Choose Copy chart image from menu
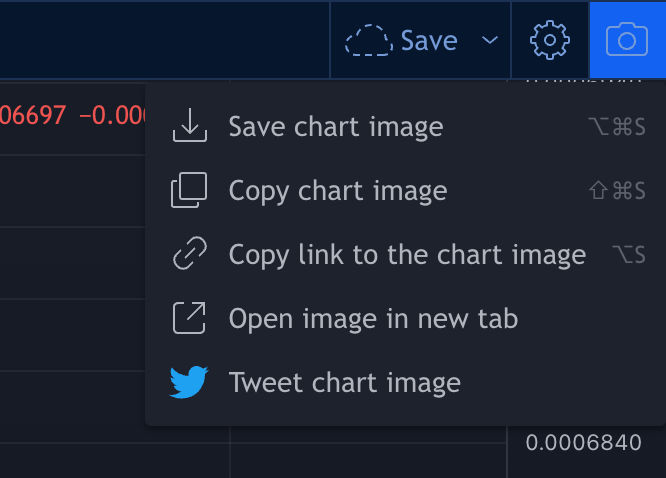Viewport: 666px width, 478px height. pyautogui.click(x=337, y=191)
